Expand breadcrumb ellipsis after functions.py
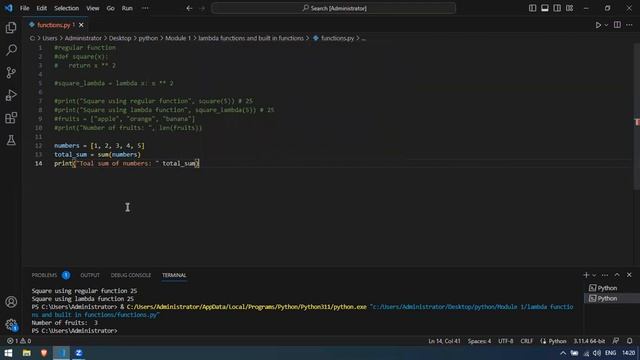This screenshot has height=360, width=640. pyautogui.click(x=364, y=38)
